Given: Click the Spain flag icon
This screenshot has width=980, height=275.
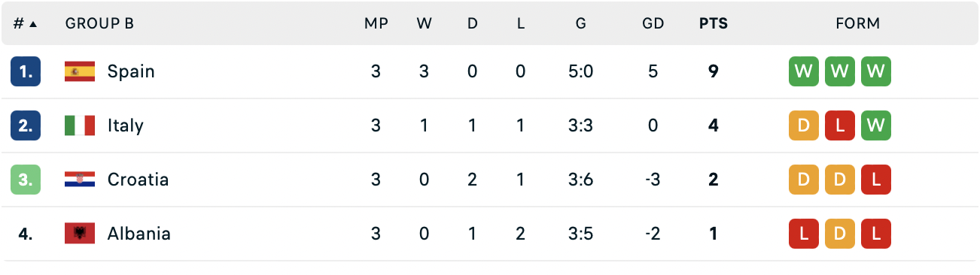Looking at the screenshot, I should pos(80,71).
